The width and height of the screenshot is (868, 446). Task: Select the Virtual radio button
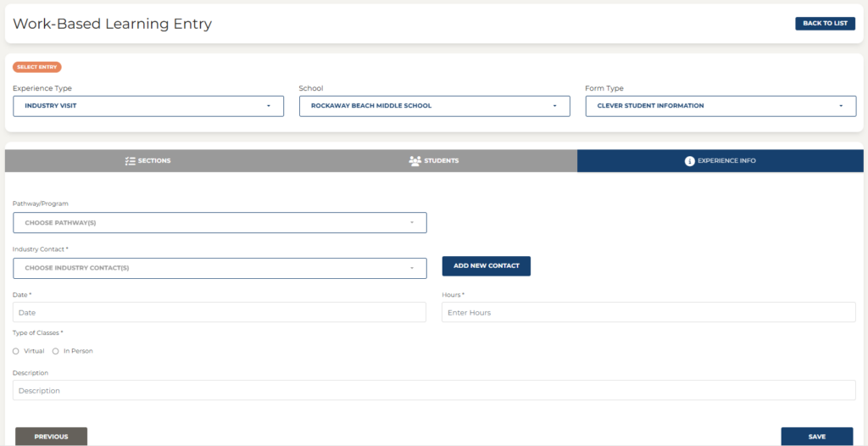click(16, 351)
